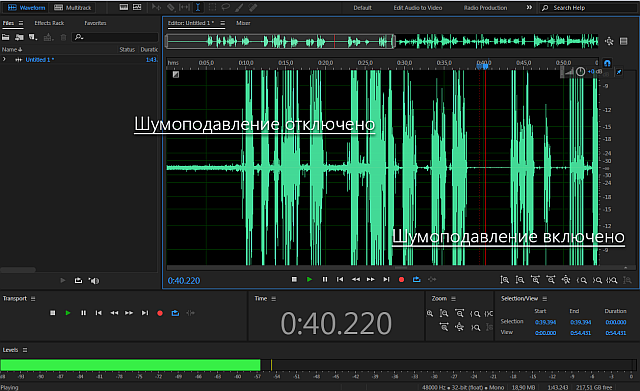640x391 pixels.
Task: Toggle the spectral pitch display
Action: coord(137,7)
